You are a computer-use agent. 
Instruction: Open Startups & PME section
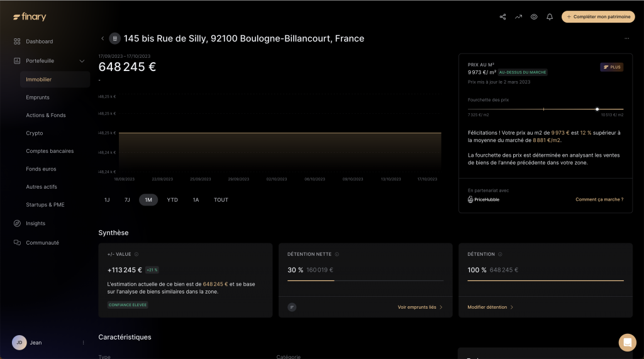[45, 204]
